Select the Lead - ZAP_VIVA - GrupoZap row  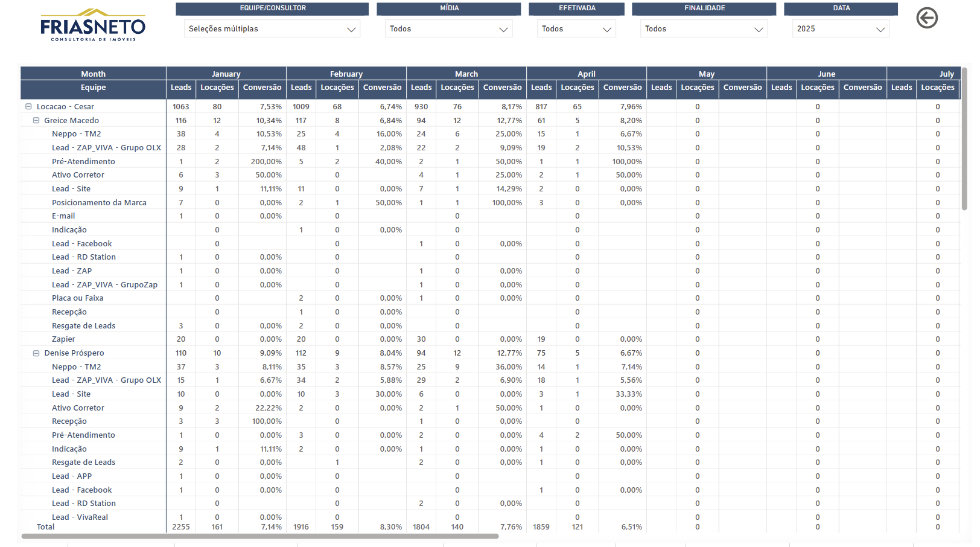pyautogui.click(x=104, y=285)
